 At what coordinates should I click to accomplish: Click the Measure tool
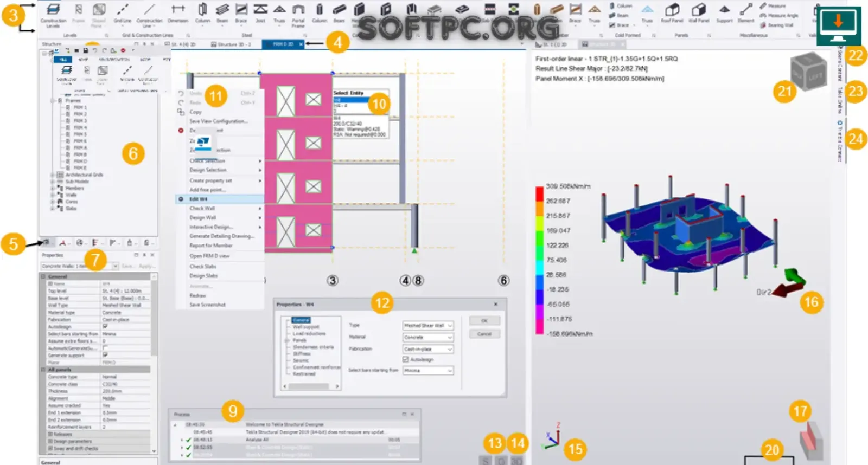click(773, 6)
